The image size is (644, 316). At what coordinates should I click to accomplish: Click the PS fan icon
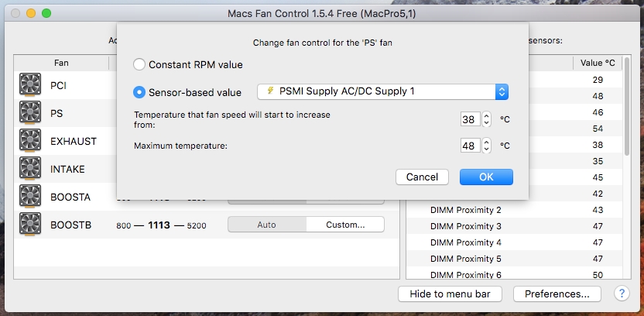pos(30,113)
